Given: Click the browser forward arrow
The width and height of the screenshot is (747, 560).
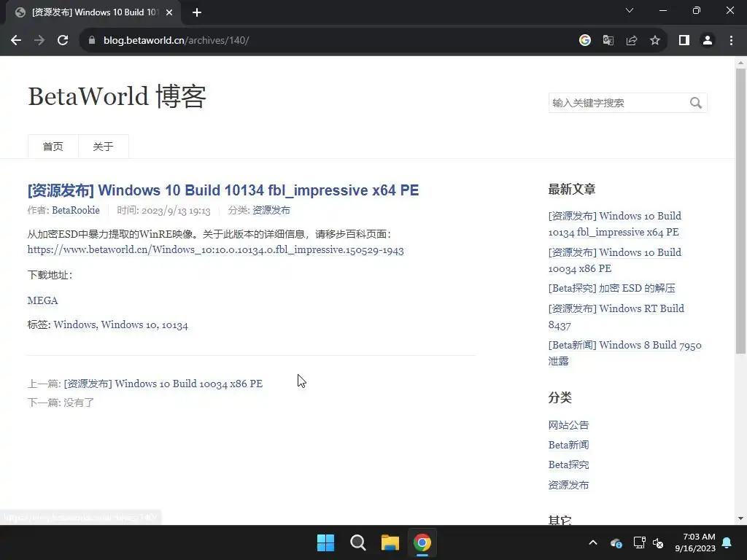Looking at the screenshot, I should [39, 41].
